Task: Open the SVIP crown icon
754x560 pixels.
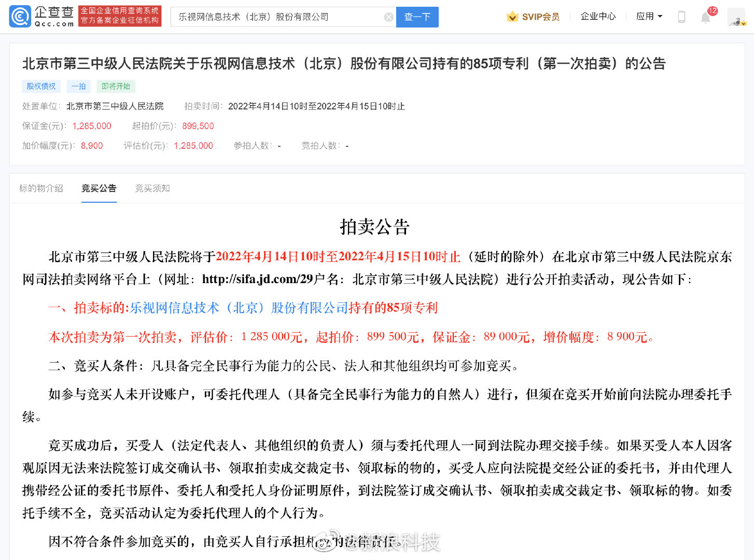Action: tap(512, 17)
